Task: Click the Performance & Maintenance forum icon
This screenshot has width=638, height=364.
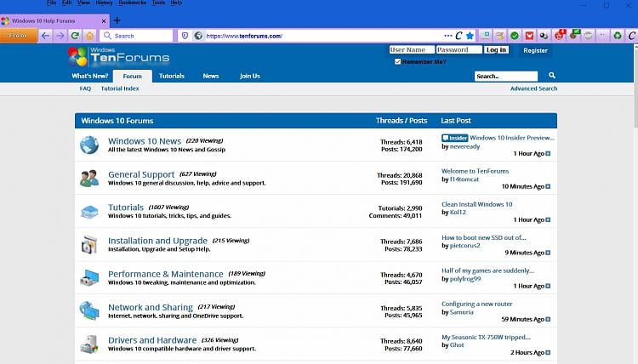Action: coord(89,278)
